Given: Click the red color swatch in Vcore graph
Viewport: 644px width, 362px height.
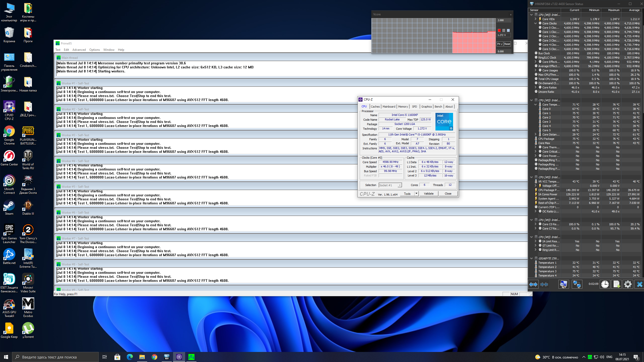Looking at the screenshot, I should pyautogui.click(x=499, y=30).
